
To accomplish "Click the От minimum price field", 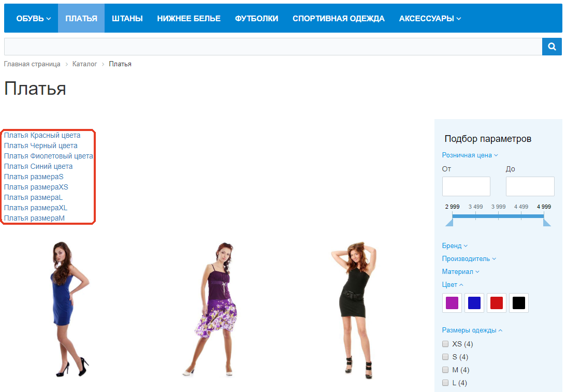I will (x=466, y=186).
